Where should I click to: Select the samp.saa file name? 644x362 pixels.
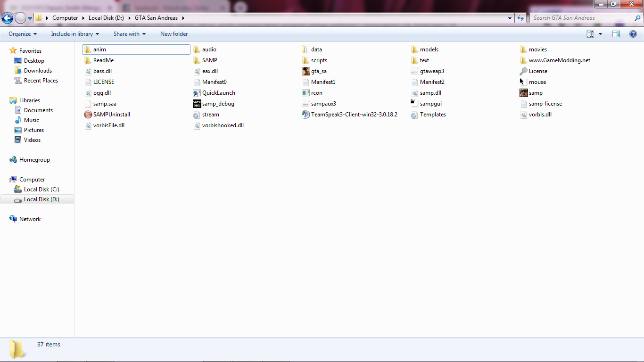(105, 104)
